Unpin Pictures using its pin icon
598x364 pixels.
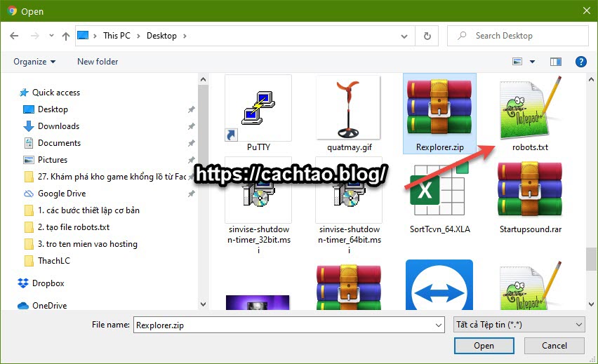pos(192,160)
